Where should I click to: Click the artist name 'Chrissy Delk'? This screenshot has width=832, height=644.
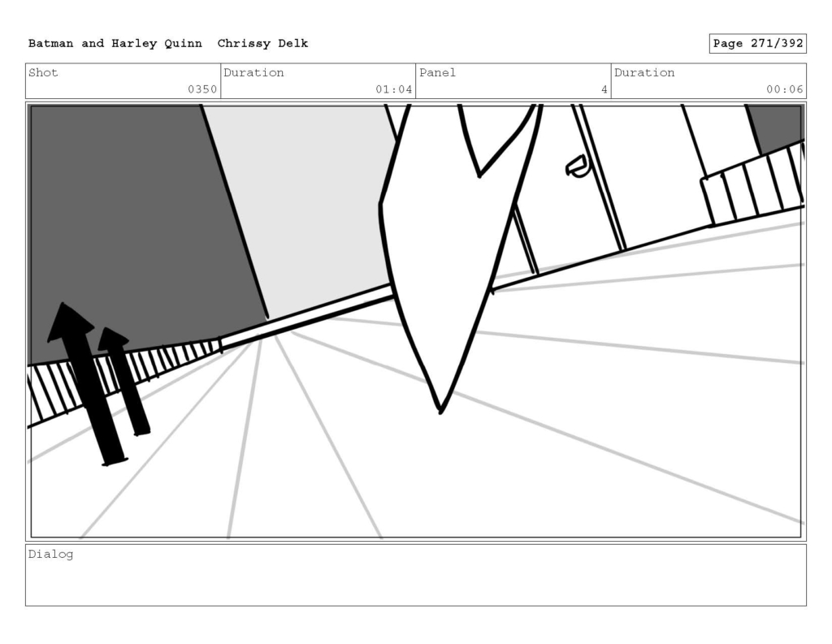[x=262, y=44]
